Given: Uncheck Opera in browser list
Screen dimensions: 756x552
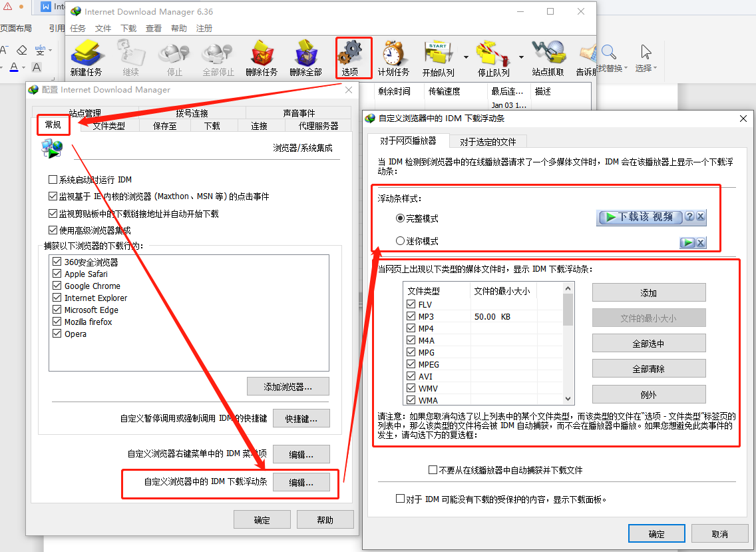Looking at the screenshot, I should pyautogui.click(x=57, y=334).
